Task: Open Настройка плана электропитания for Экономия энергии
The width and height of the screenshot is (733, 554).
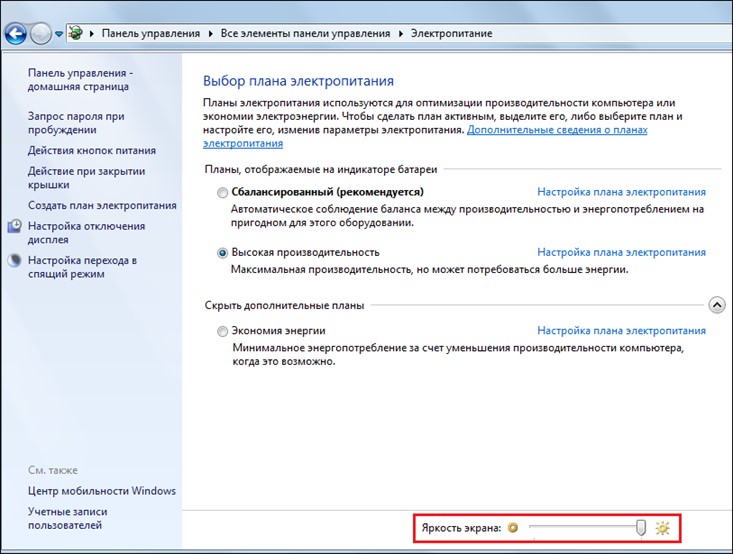Action: [x=621, y=331]
